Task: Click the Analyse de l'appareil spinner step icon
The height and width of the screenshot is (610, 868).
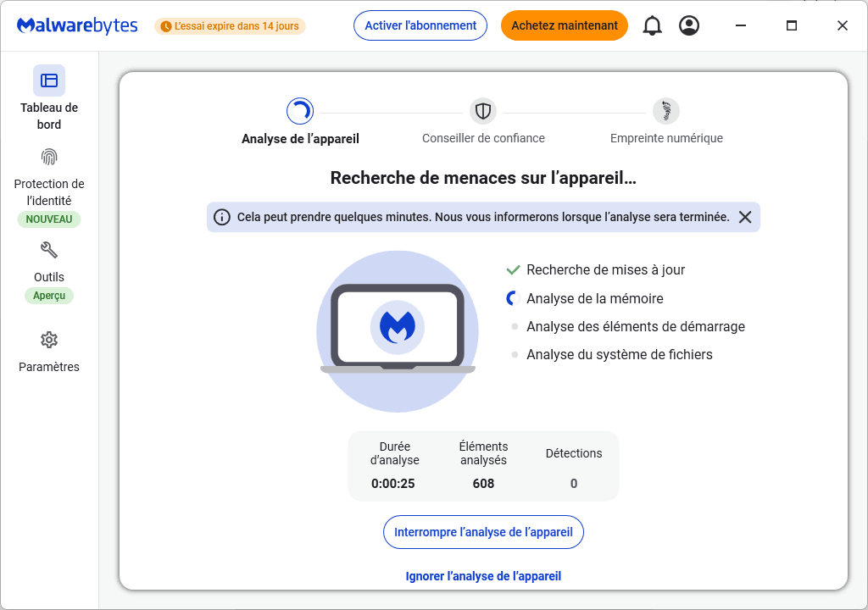Action: [x=300, y=111]
